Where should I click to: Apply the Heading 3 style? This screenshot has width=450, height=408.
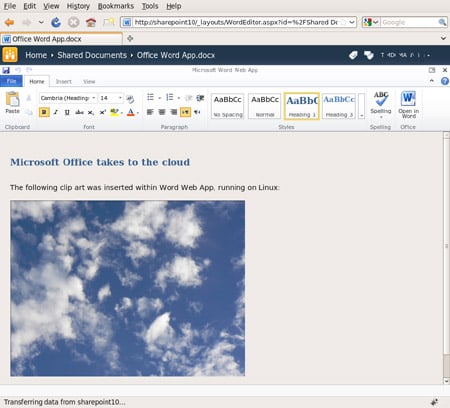tap(339, 106)
